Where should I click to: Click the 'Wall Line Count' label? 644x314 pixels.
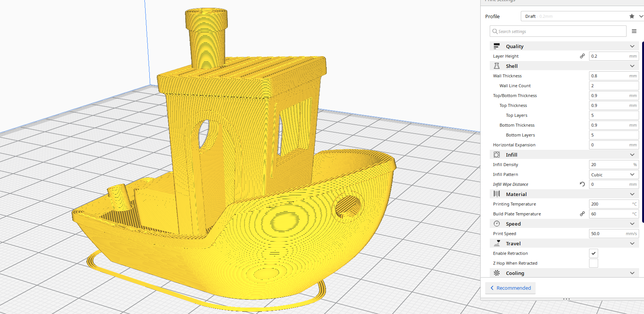tap(515, 86)
